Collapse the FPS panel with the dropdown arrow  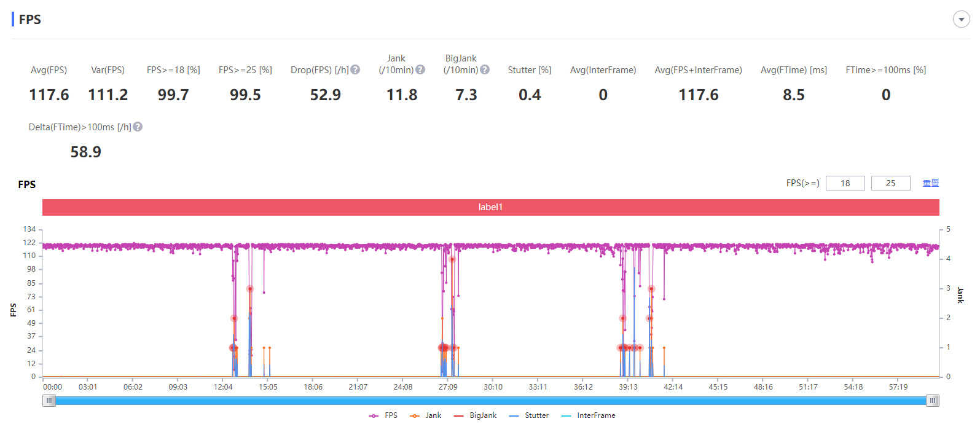pos(961,19)
